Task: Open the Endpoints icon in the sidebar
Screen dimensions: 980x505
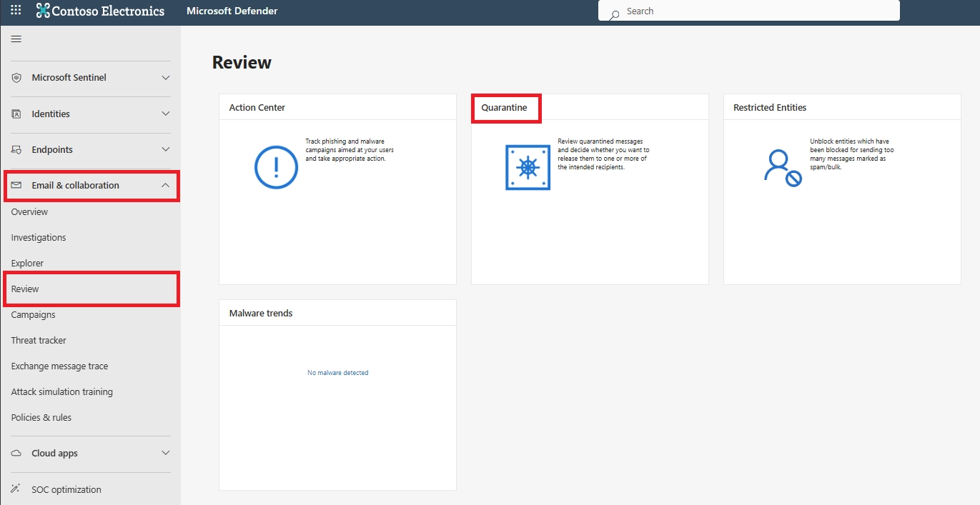Action: pyautogui.click(x=15, y=149)
